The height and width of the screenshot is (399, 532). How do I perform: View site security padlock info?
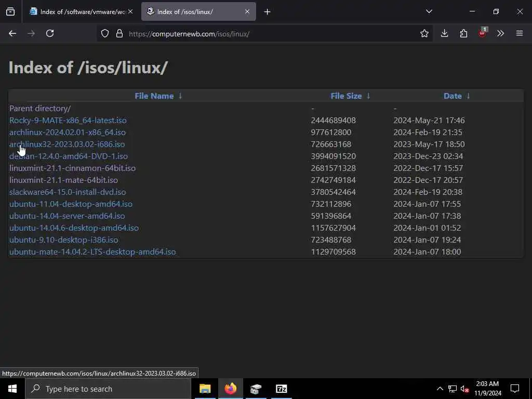[119, 33]
